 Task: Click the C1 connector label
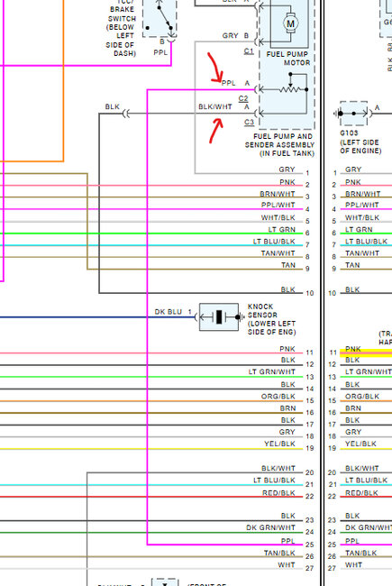coord(249,50)
